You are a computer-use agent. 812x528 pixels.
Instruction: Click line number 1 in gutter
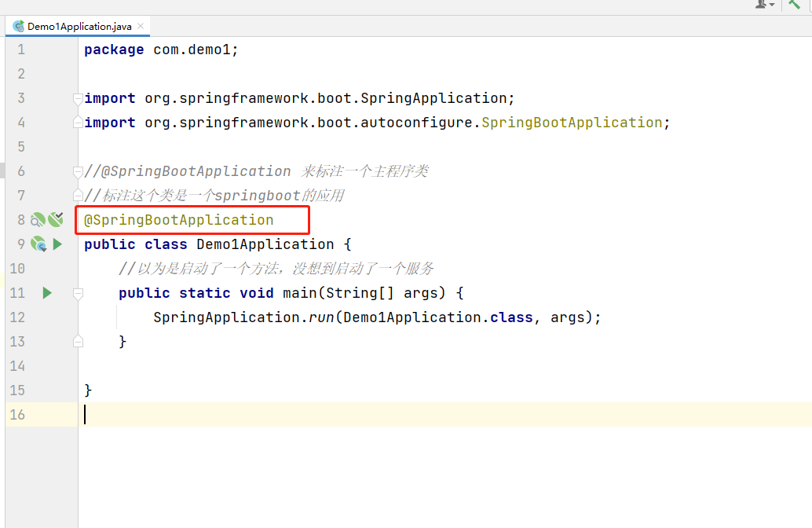[x=21, y=49]
